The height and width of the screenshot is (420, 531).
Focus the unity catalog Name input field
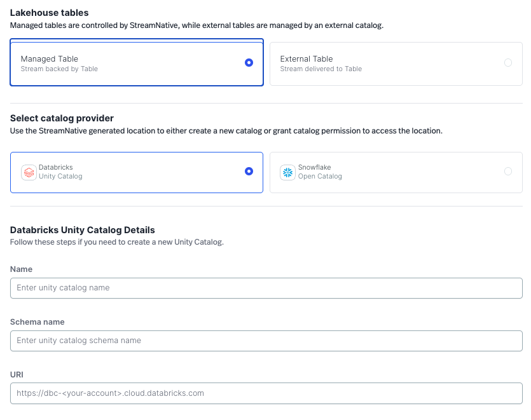(266, 288)
